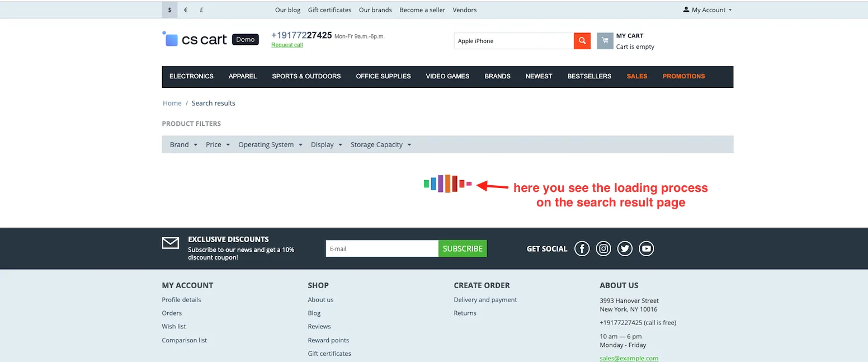Expand the Brand filter dropdown

tap(183, 144)
